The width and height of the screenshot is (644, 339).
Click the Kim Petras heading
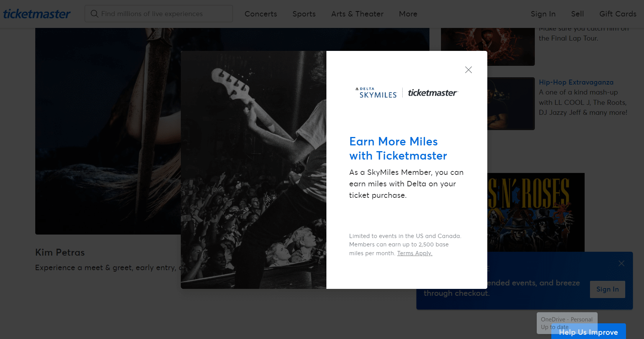[x=60, y=253]
